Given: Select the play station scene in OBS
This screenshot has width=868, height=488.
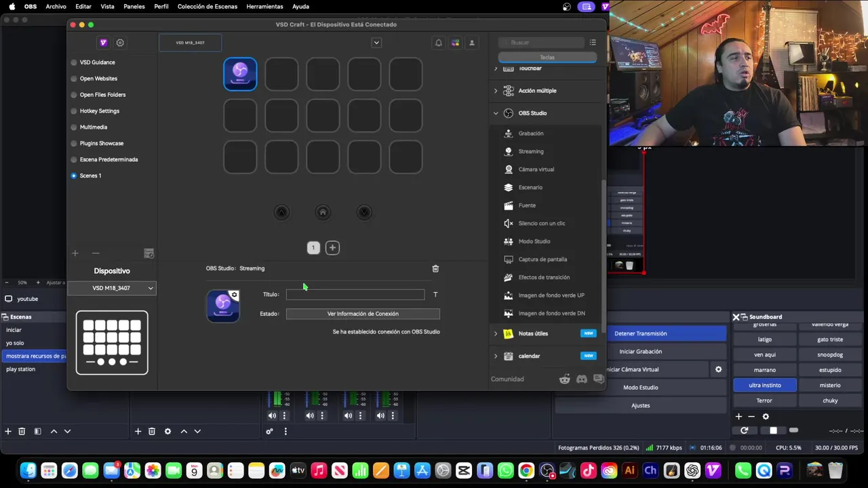Looking at the screenshot, I should click(x=33, y=369).
